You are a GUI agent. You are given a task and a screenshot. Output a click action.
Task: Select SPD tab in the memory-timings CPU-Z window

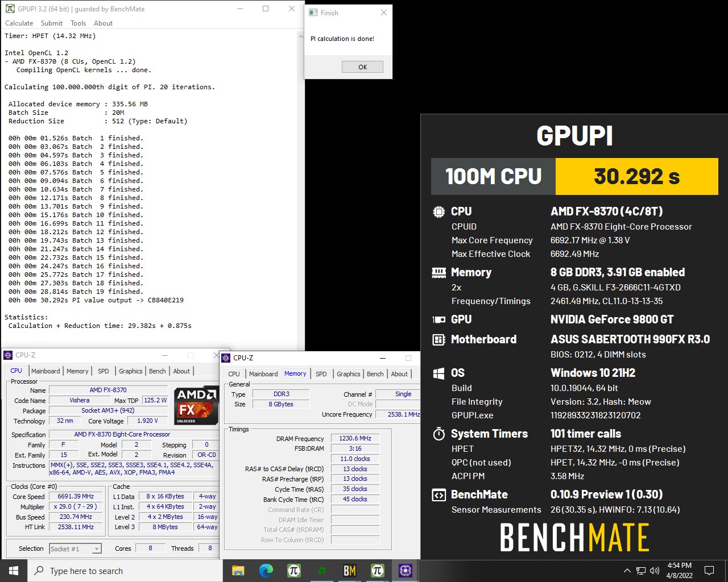pos(321,374)
